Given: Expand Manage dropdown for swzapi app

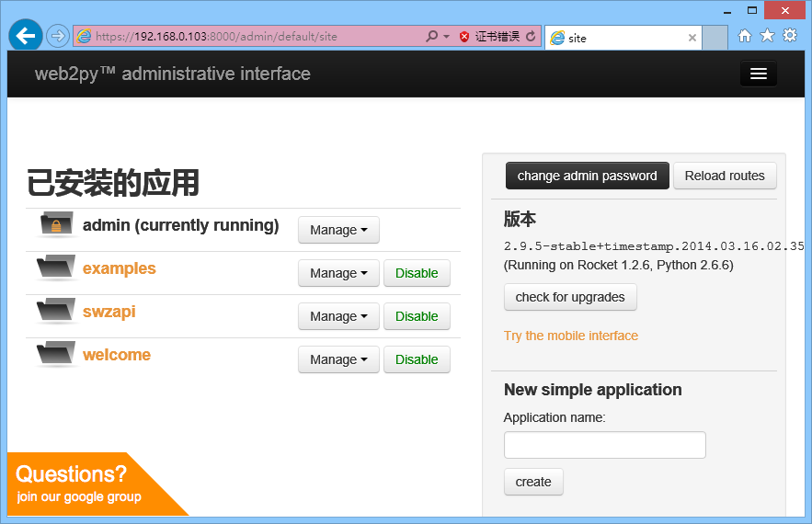Looking at the screenshot, I should pyautogui.click(x=338, y=316).
